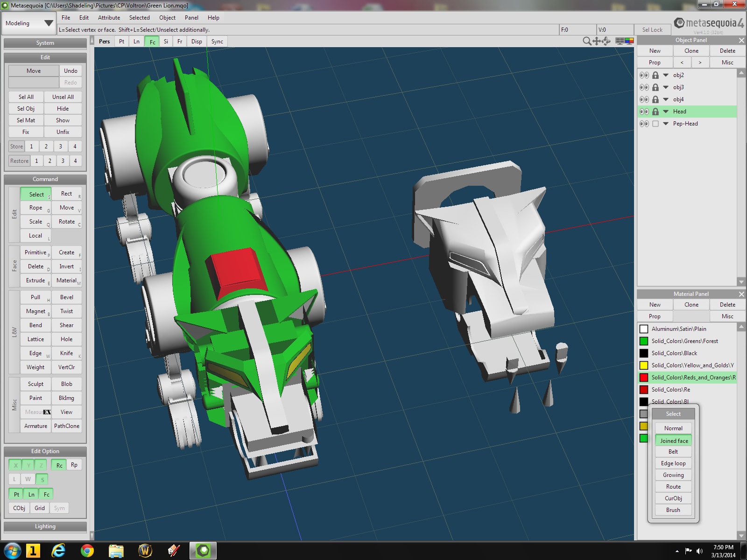Toggle the eye visibility icon for obj3
Viewport: 747px width, 560px height.
[x=644, y=87]
